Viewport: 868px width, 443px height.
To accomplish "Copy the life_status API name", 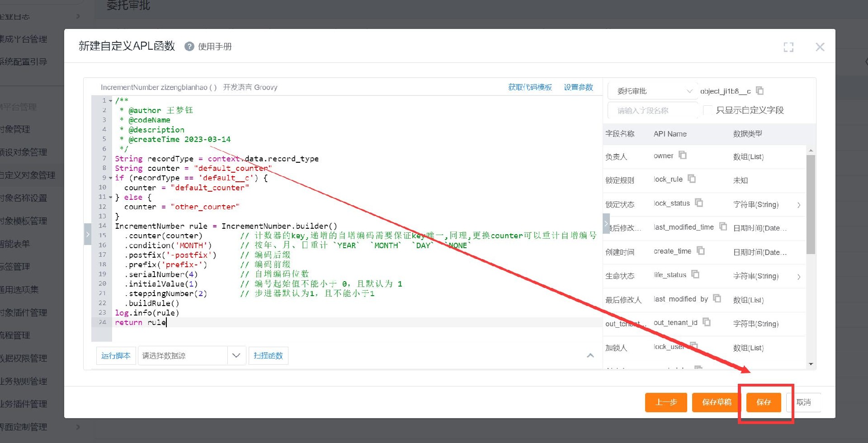I will pos(695,274).
